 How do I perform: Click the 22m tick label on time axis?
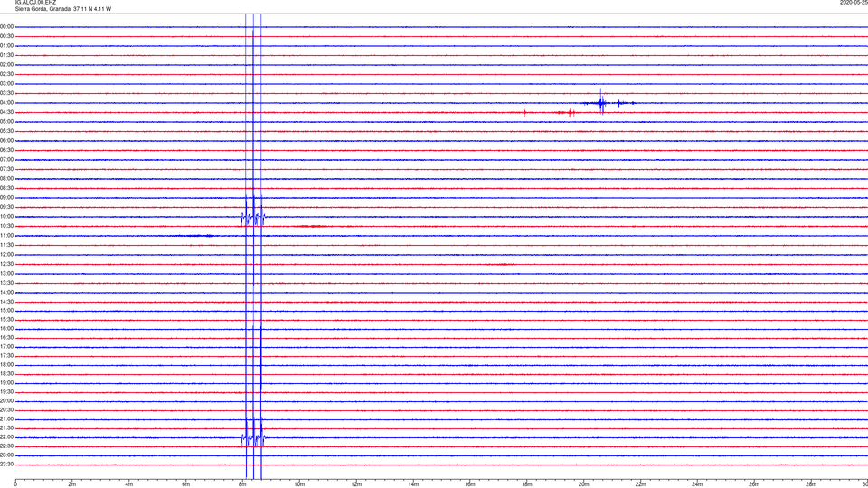click(640, 484)
